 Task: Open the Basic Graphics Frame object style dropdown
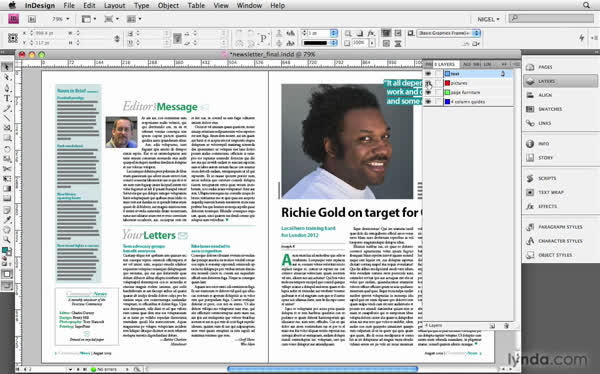pyautogui.click(x=448, y=33)
